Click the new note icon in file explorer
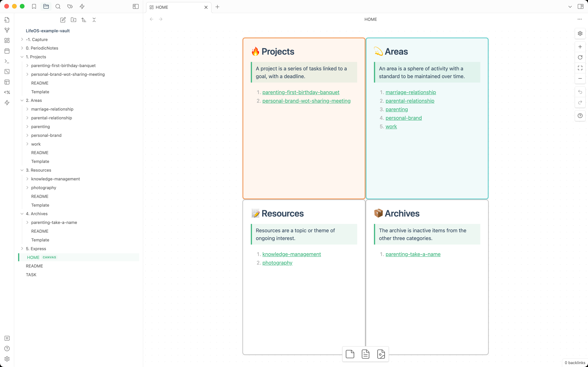Viewport: 588px width, 367px height. (63, 20)
